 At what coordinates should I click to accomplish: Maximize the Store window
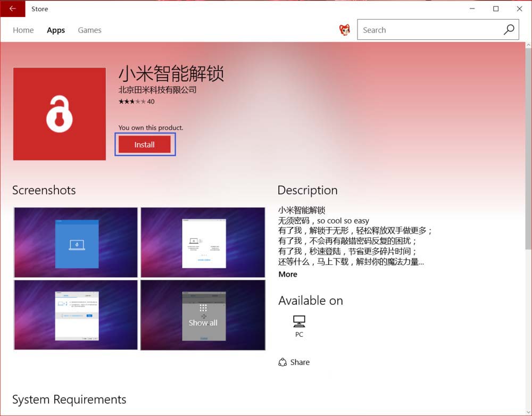pos(496,9)
